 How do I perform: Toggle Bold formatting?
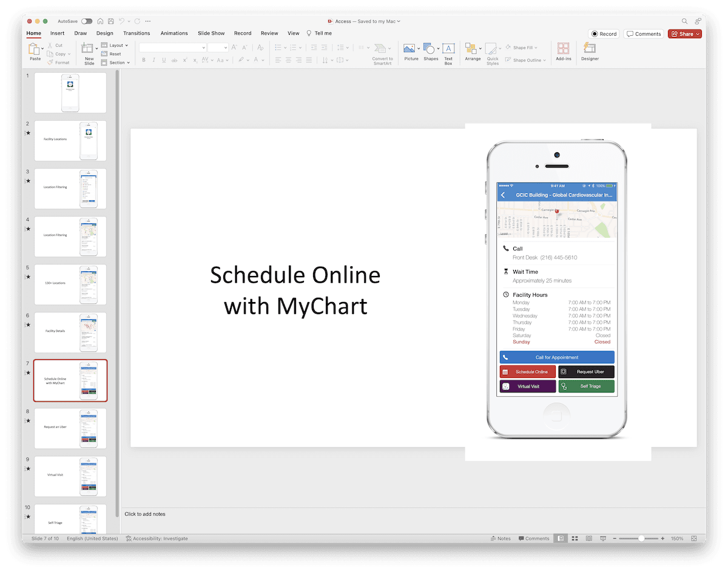pyautogui.click(x=144, y=60)
